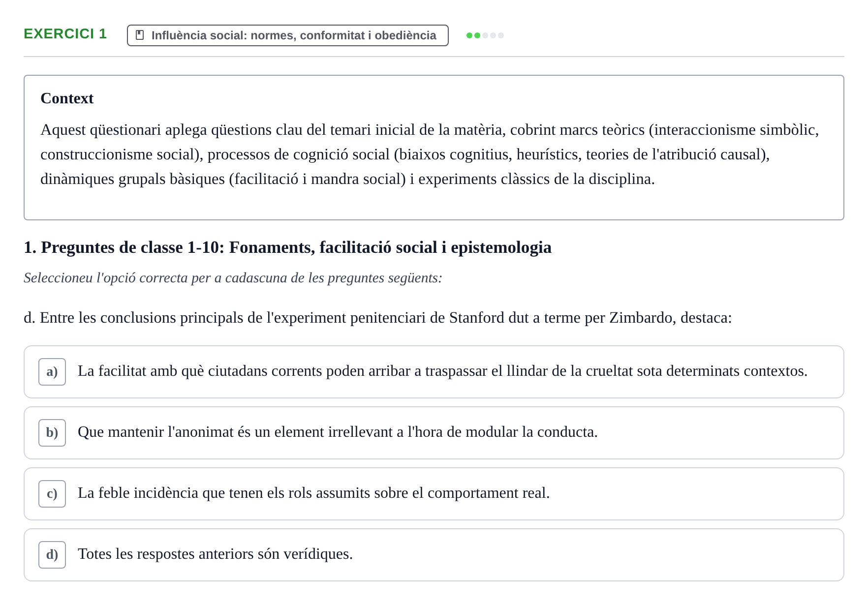Click the book icon in topic tag
The width and height of the screenshot is (868, 606).
pyautogui.click(x=140, y=35)
